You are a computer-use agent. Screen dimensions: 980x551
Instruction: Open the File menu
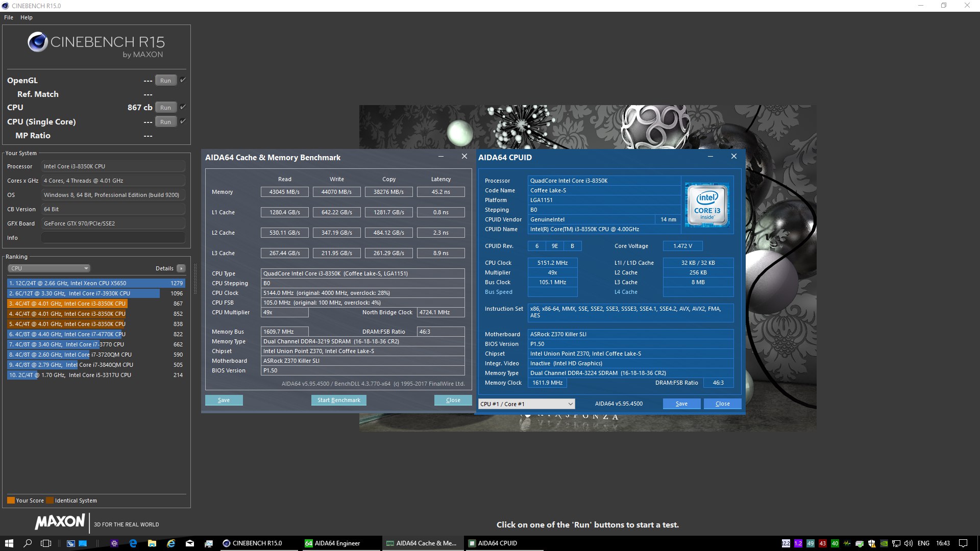[9, 17]
